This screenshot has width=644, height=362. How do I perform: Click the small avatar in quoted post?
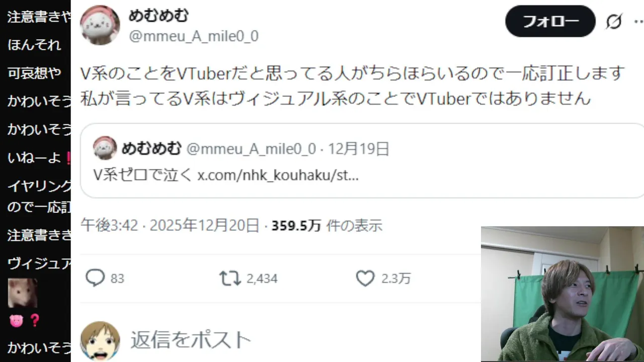coord(105,148)
